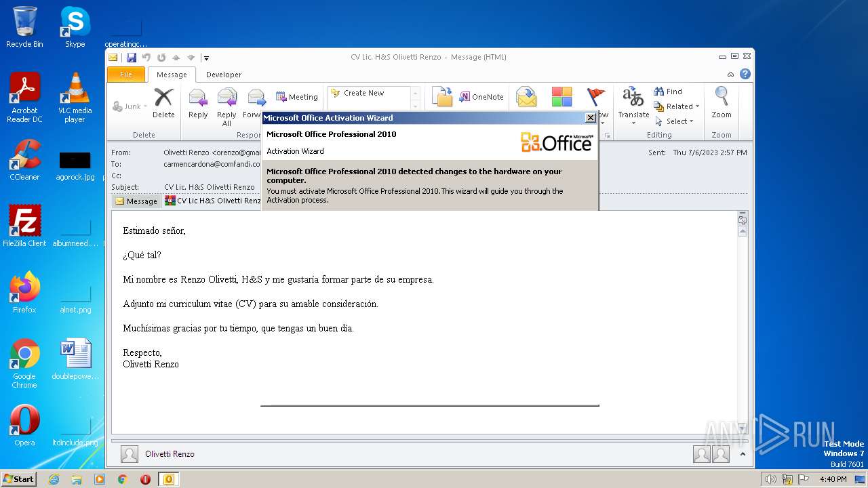Screen dimensions: 868x488
Task: Go to Next Item arrow in title bar
Action: tap(191, 58)
